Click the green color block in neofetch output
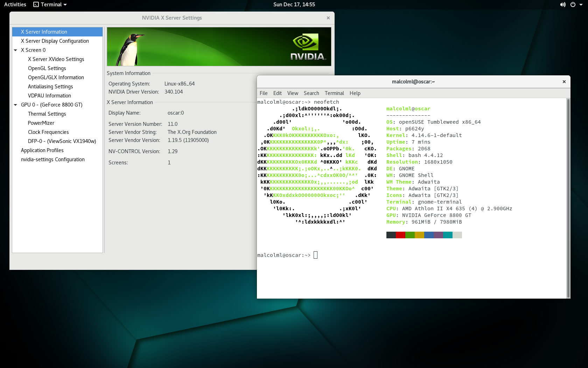 [410, 235]
